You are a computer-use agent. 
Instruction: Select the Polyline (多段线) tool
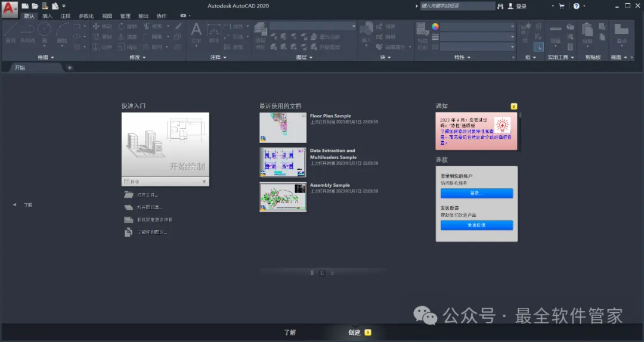[27, 32]
